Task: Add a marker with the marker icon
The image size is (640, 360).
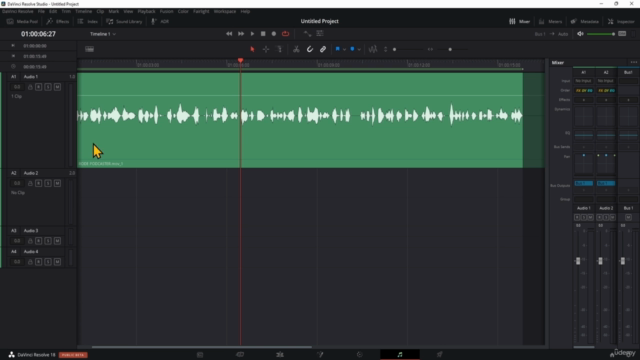Action: 352,49
